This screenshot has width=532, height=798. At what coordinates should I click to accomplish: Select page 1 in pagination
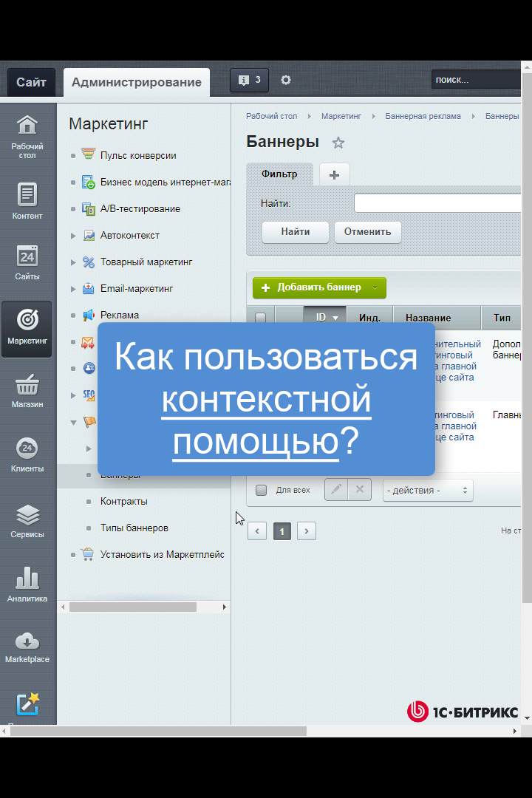[282, 531]
